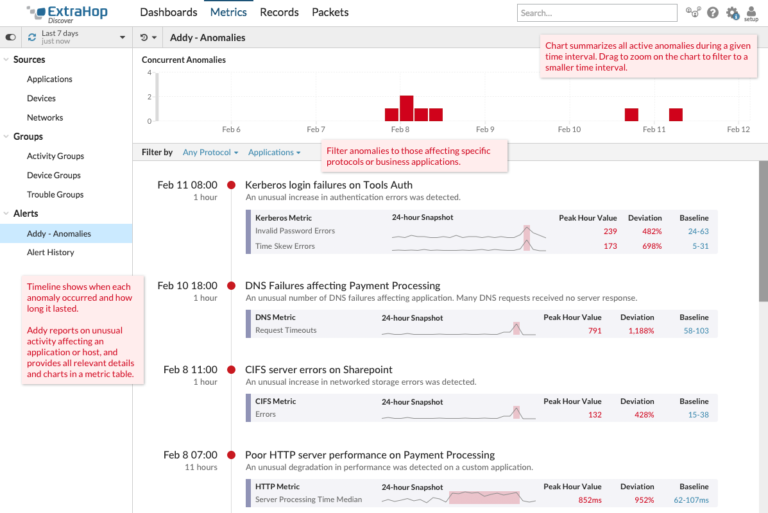Click the tallest red bar near Feb 8

point(407,108)
